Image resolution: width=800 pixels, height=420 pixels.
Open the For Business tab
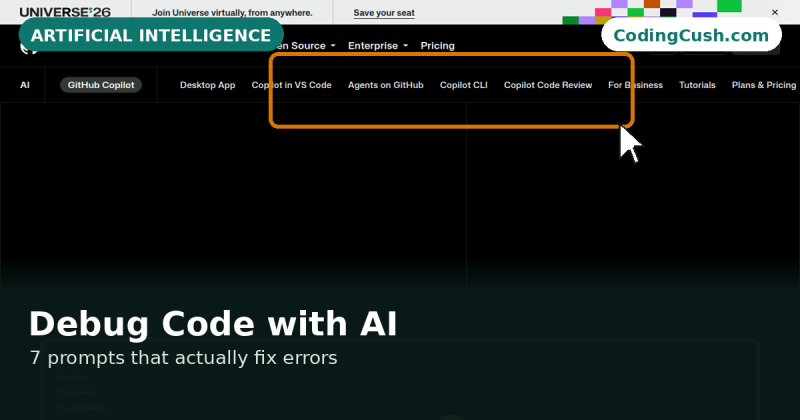[635, 85]
